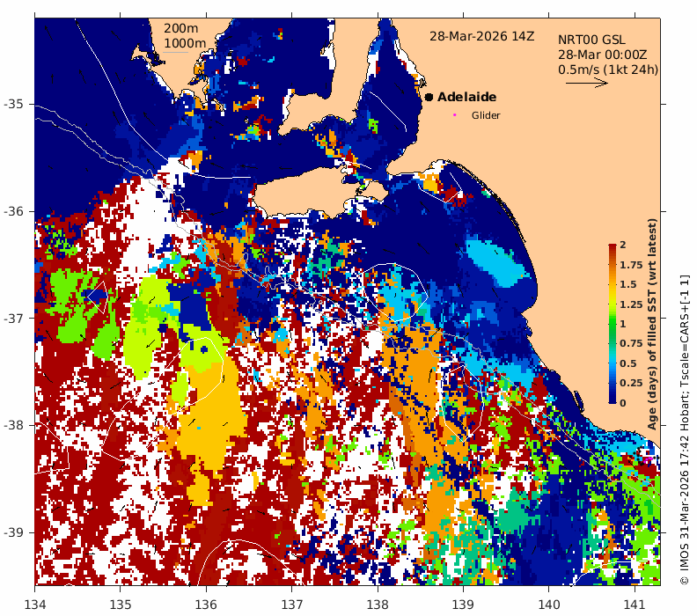697x616 pixels.
Task: Click longitude label '134'
Action: click(34, 605)
